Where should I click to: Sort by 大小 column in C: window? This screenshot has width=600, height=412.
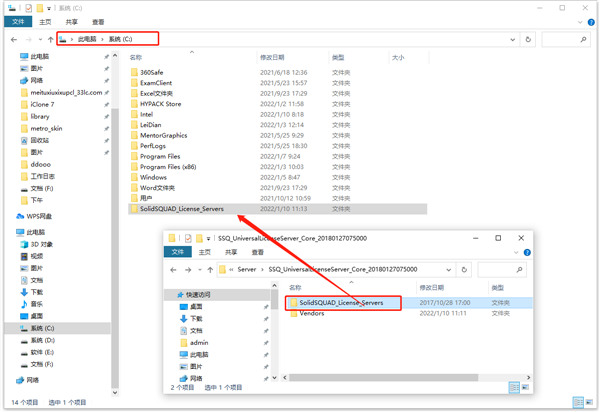[x=398, y=57]
